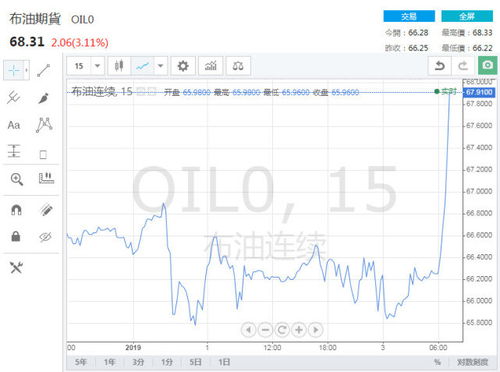Select the brush drawing tool
This screenshot has width=500, height=372.
point(44,98)
